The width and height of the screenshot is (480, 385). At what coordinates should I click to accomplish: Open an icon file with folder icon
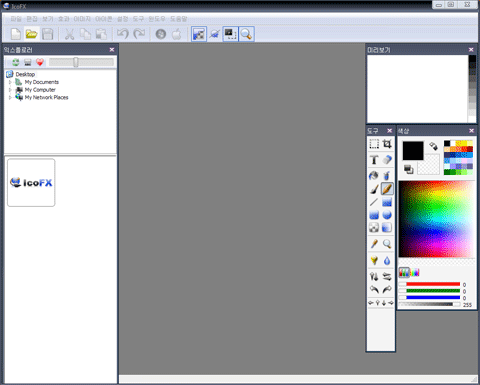(31, 34)
